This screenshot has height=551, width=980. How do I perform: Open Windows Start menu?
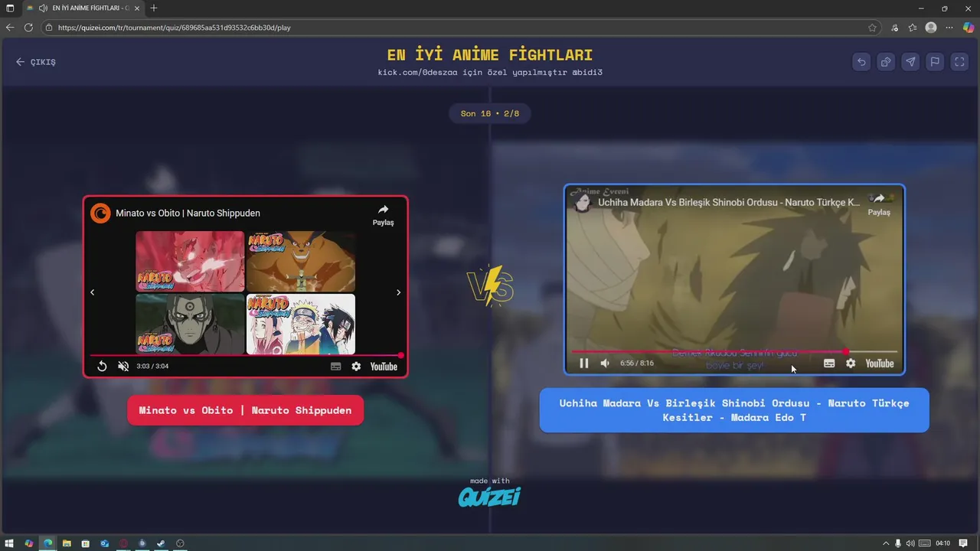coord(10,543)
